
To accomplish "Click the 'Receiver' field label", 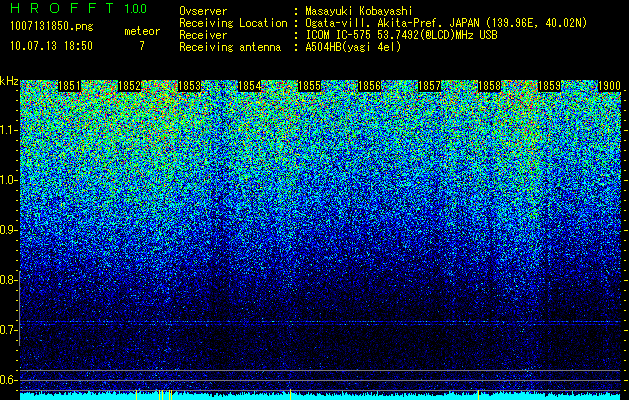I will pyautogui.click(x=203, y=35).
